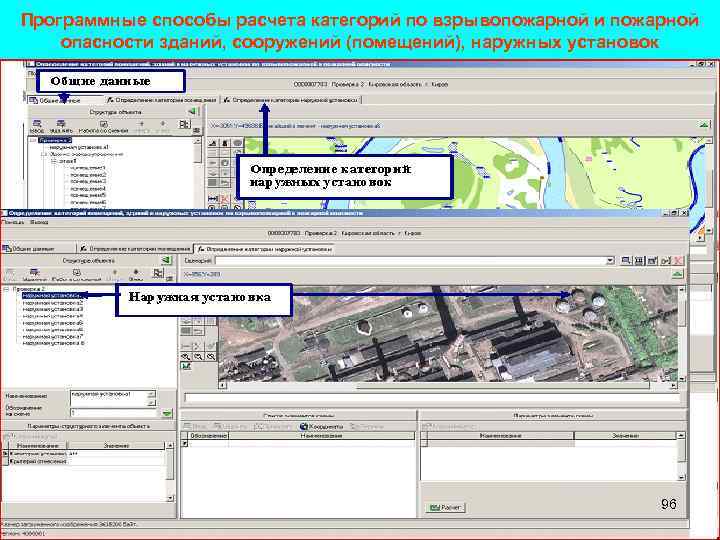720x540 pixels.
Task: Open 'Определение категории наружной установки' tab, back window
Action: click(x=291, y=100)
